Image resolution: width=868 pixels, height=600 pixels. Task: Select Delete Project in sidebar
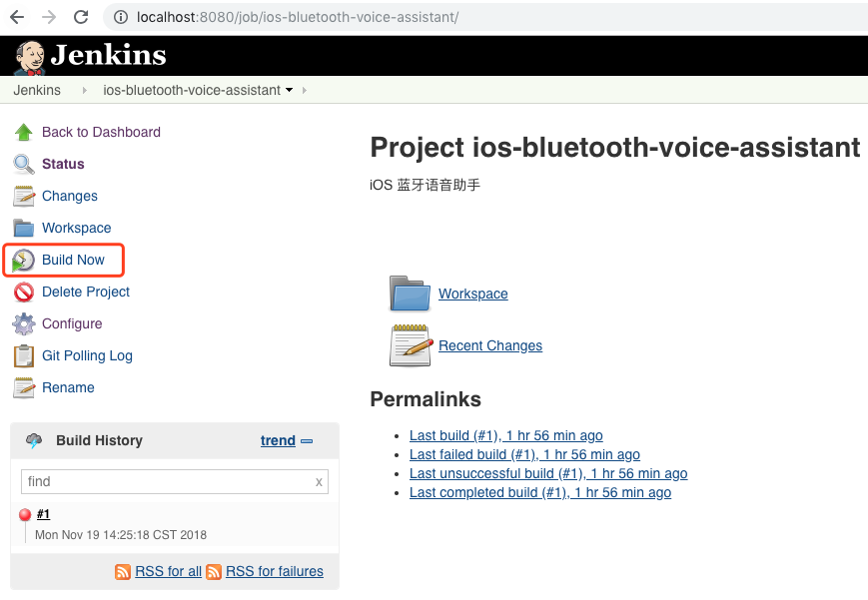86,292
